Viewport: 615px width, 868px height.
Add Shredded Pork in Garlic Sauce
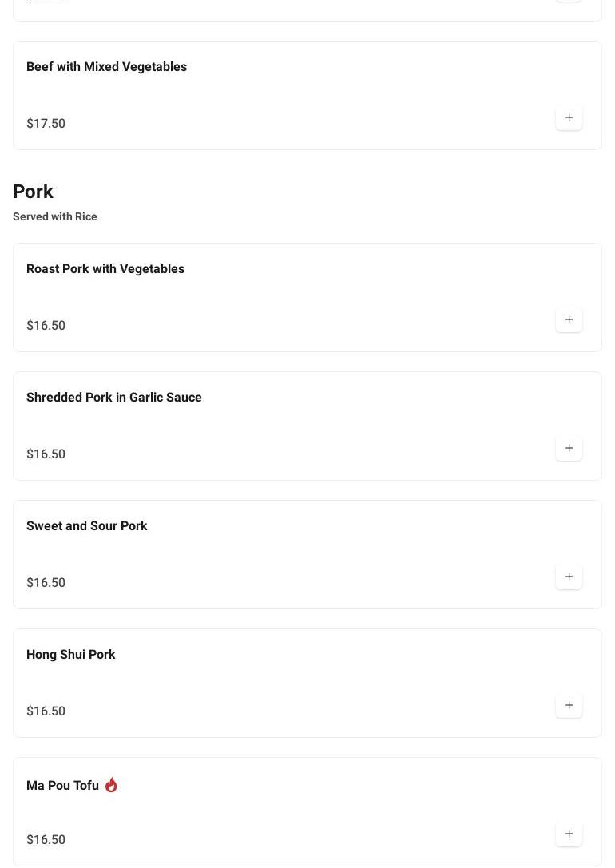569,449
